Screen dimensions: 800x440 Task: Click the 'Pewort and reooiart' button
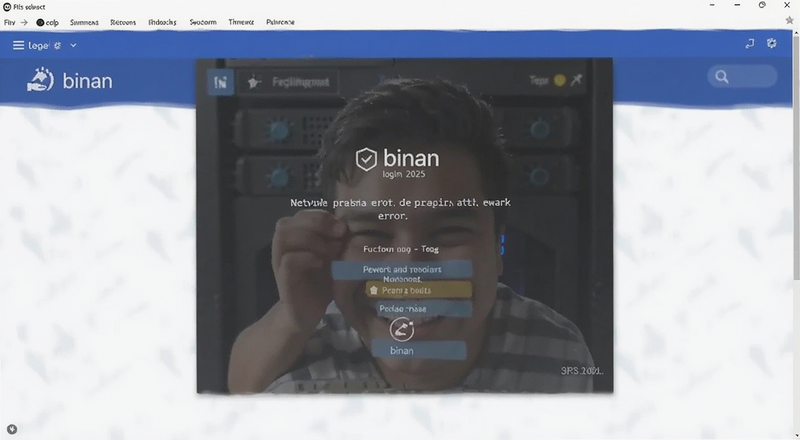click(x=402, y=270)
